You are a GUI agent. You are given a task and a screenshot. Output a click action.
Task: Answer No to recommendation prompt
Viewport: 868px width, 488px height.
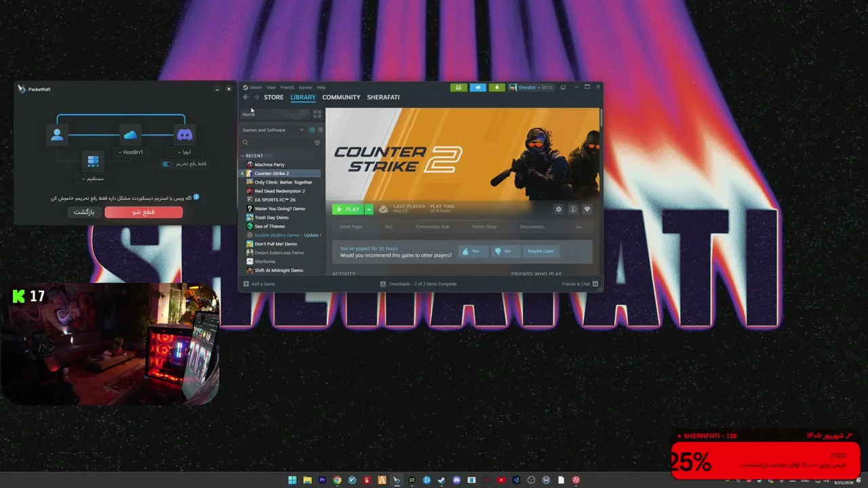[505, 251]
